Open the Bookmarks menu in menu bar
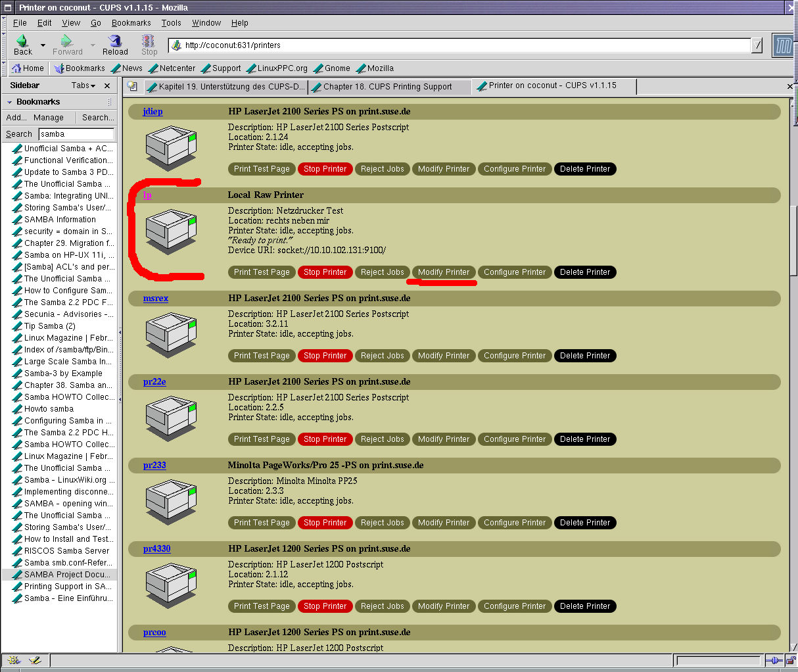 point(131,22)
